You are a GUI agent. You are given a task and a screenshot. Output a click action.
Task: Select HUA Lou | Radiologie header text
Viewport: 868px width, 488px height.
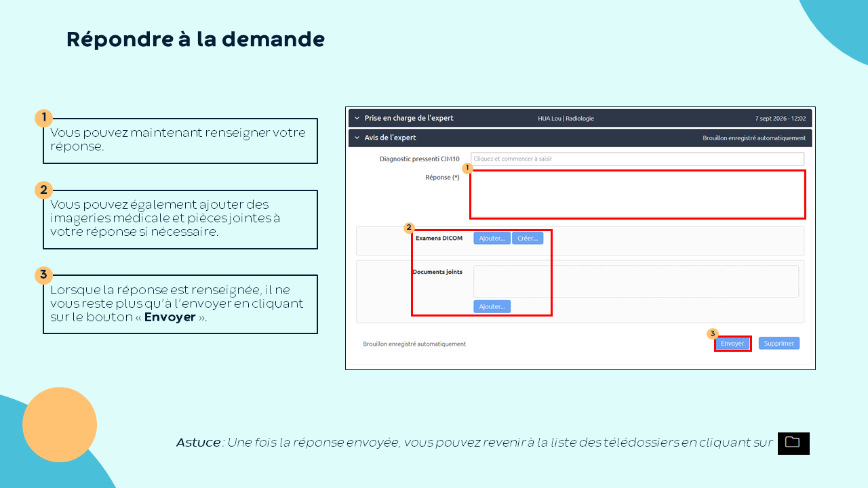coord(566,119)
